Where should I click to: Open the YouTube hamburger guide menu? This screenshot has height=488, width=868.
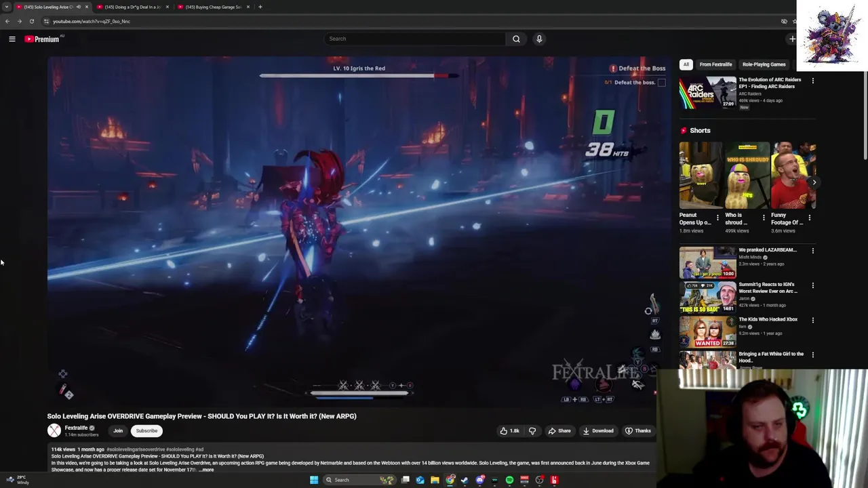(x=12, y=39)
